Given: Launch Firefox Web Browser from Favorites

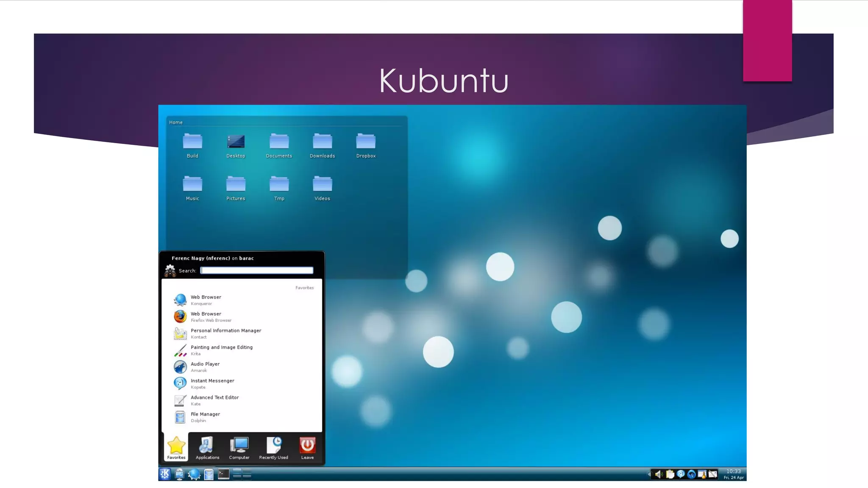Looking at the screenshot, I should [242, 316].
